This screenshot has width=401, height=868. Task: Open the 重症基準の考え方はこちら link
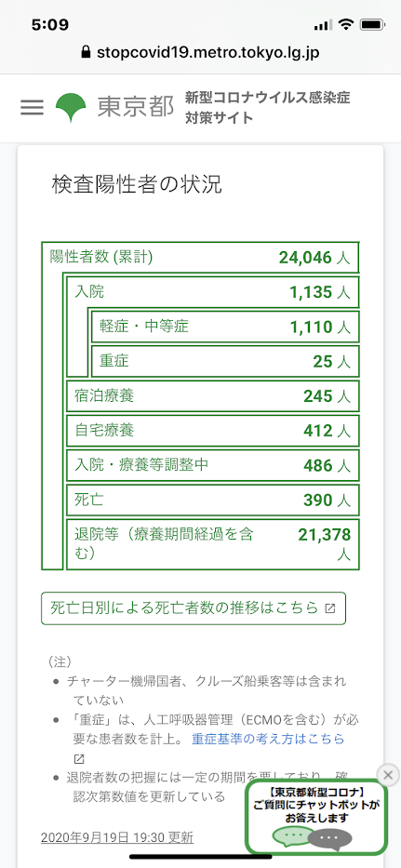(268, 739)
